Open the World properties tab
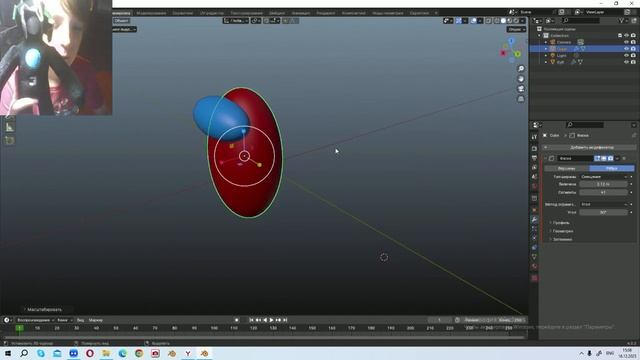This screenshot has width=640, height=360. [x=534, y=186]
